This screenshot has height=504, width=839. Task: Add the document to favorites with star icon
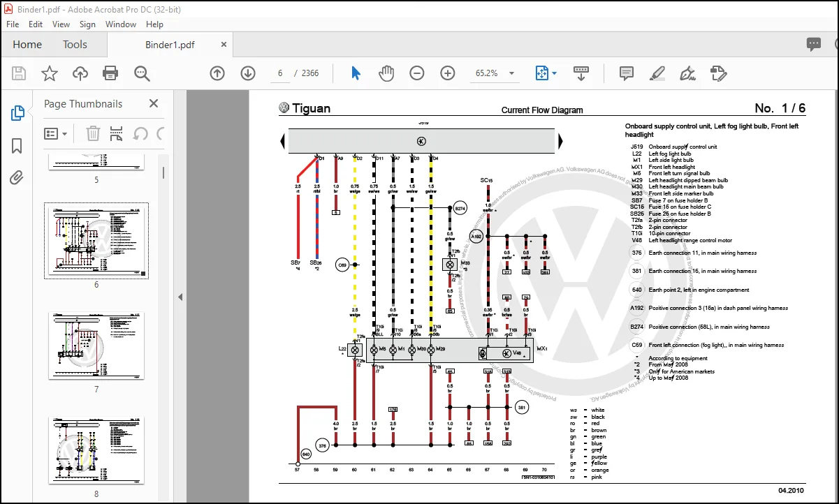click(x=50, y=73)
